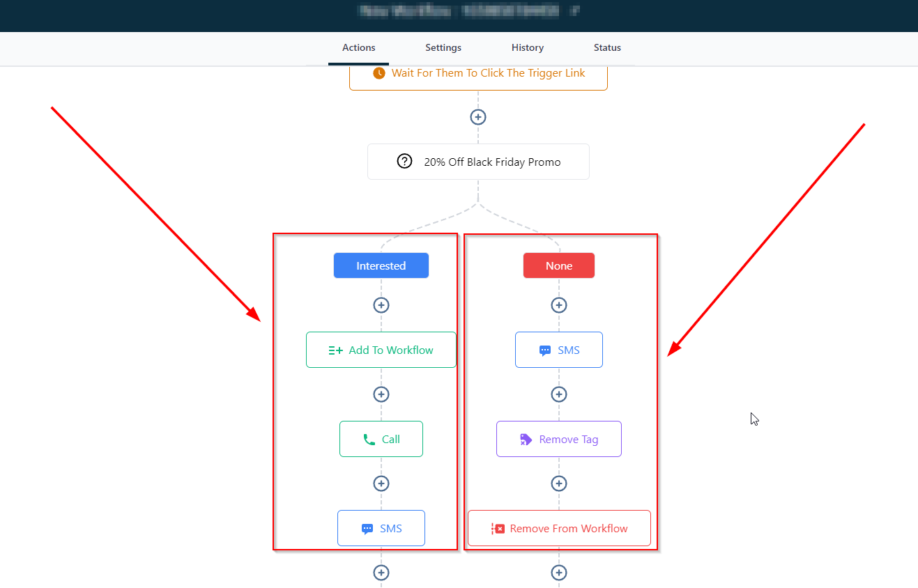Open the Add To Workflow action
918x588 pixels.
[x=381, y=350]
